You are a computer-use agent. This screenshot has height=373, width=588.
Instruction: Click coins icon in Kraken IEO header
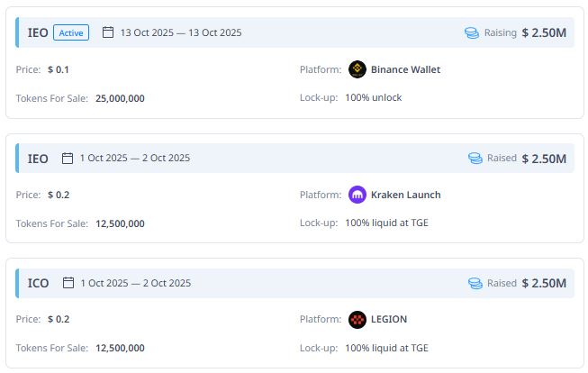coord(475,158)
